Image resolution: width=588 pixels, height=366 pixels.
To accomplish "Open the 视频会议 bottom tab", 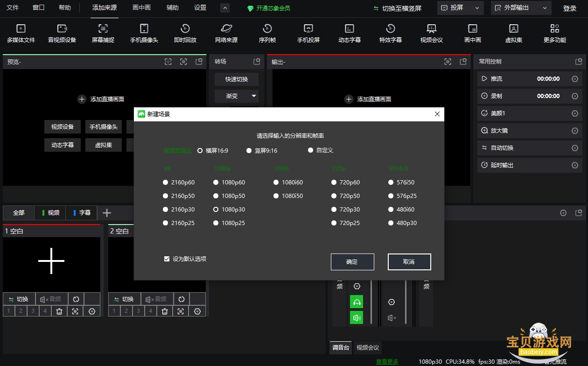I will click(x=368, y=347).
